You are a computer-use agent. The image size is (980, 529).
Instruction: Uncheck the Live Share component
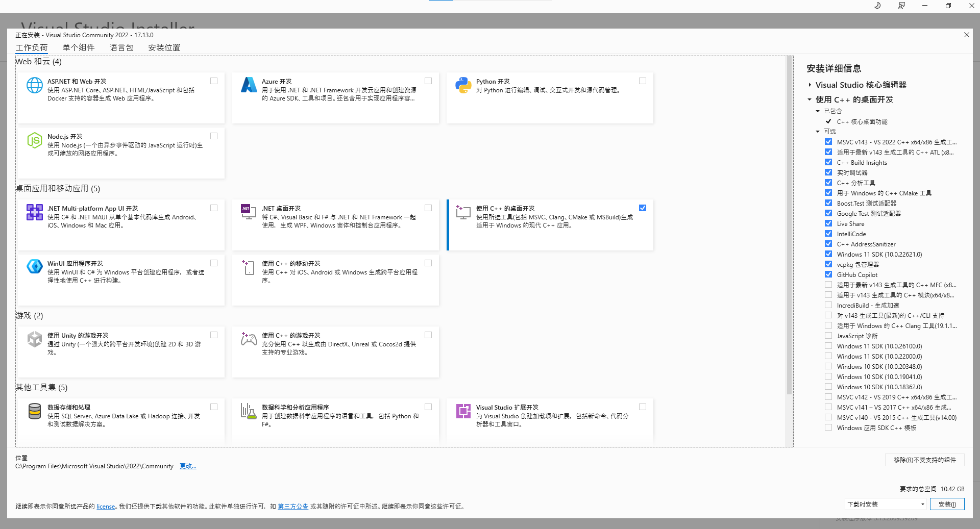[x=828, y=223]
